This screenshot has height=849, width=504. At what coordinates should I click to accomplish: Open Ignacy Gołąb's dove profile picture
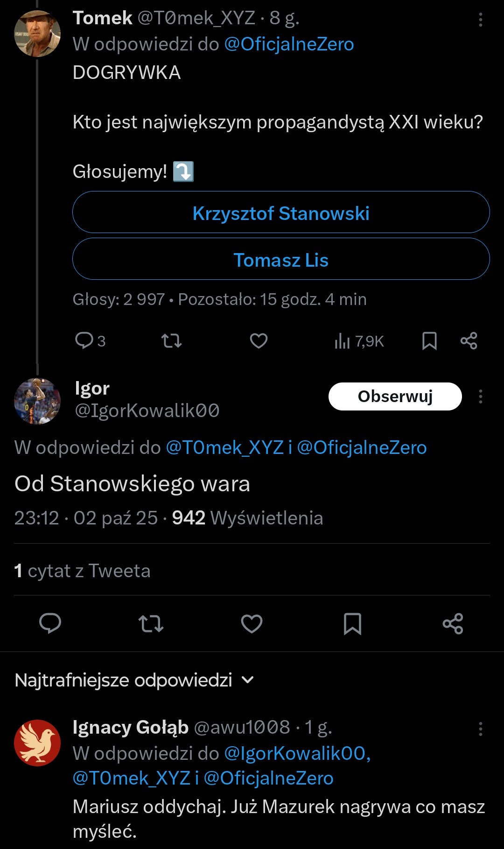(37, 743)
